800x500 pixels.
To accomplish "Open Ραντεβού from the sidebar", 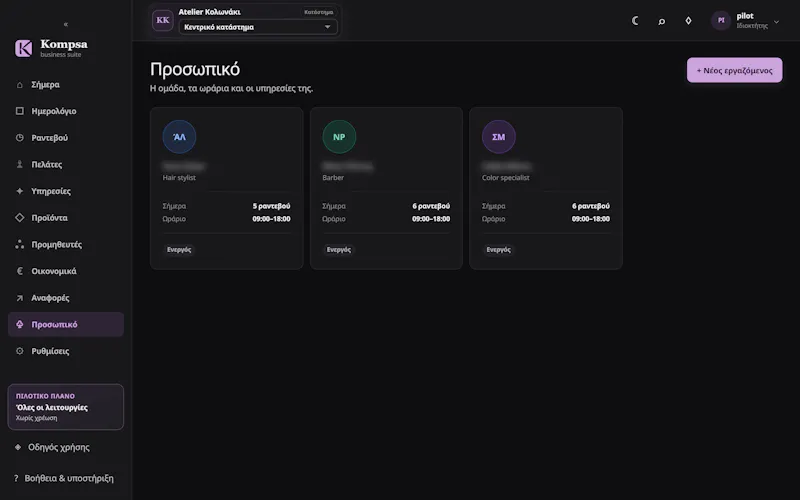I will click(x=66, y=138).
